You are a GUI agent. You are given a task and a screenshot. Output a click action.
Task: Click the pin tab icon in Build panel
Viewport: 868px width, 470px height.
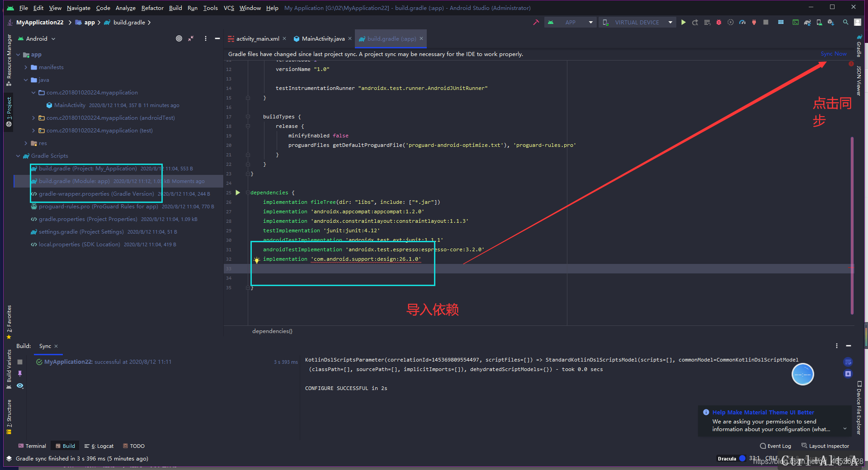click(20, 374)
